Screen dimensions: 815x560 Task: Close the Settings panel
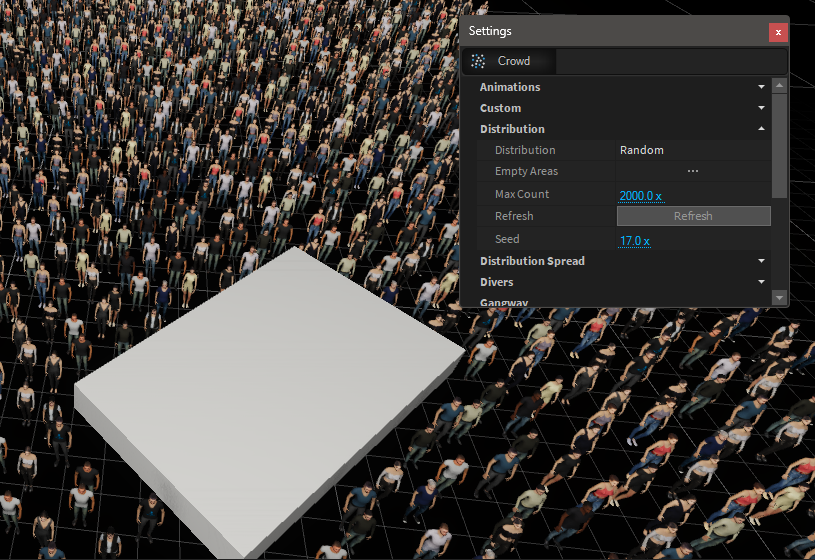[x=778, y=32]
